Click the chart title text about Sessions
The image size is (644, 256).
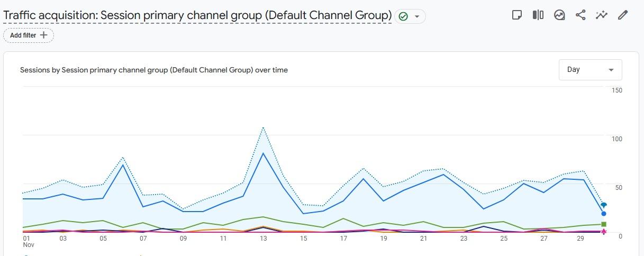pyautogui.click(x=153, y=70)
